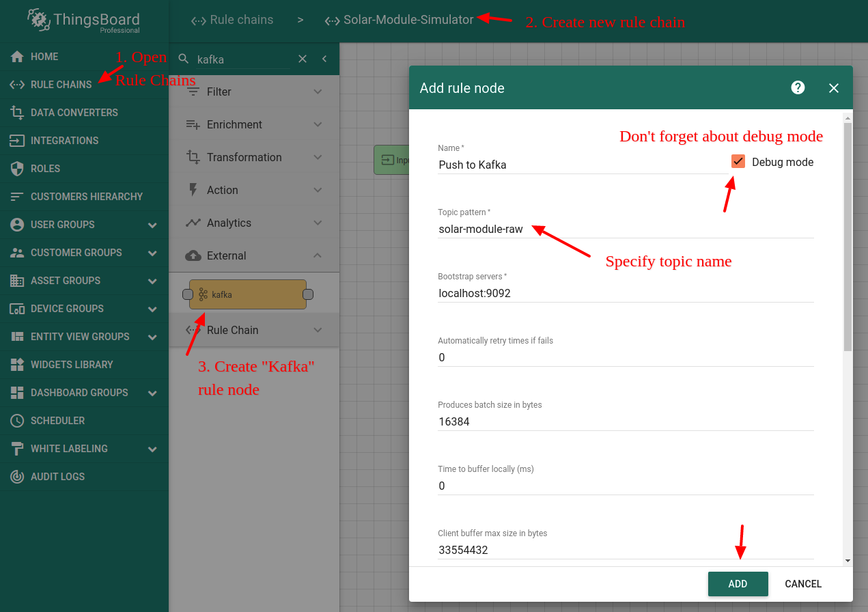Screen dimensions: 868x612
Task: Collapse the node library panel
Action: [x=324, y=59]
